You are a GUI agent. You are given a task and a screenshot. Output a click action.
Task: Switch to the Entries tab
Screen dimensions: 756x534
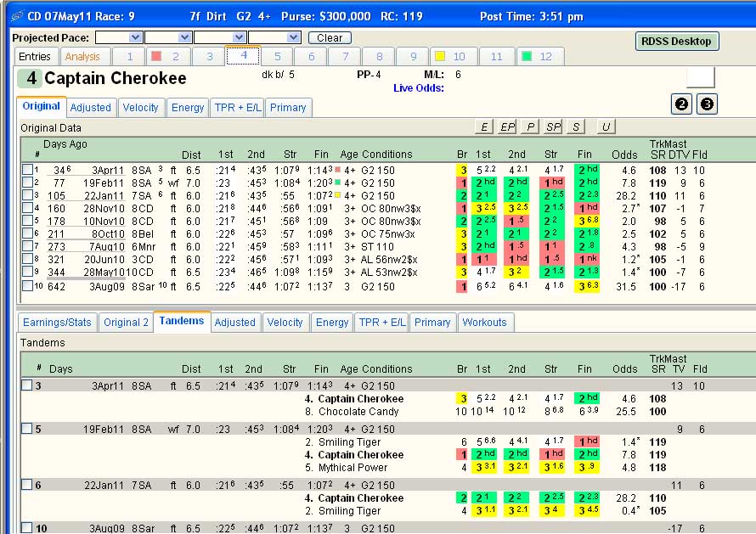coord(35,56)
